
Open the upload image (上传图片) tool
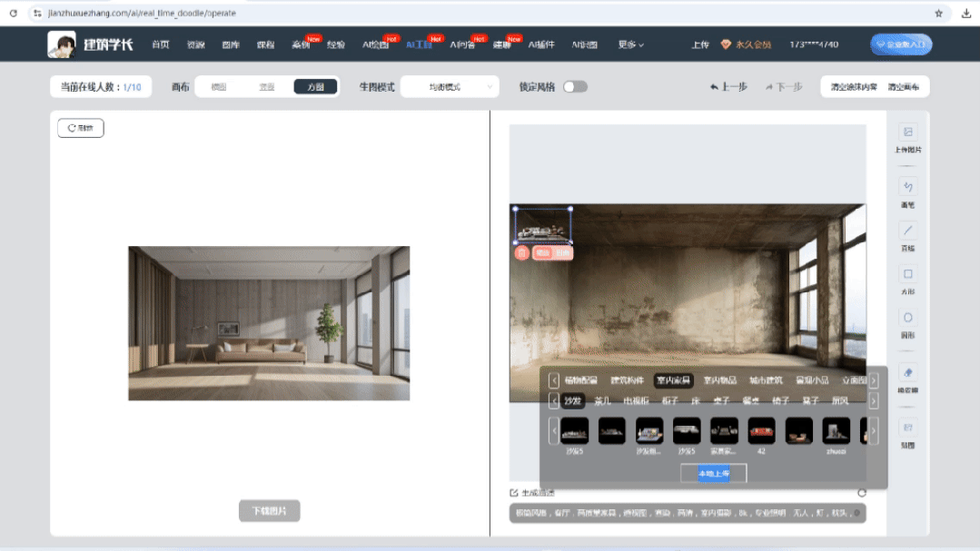[907, 138]
